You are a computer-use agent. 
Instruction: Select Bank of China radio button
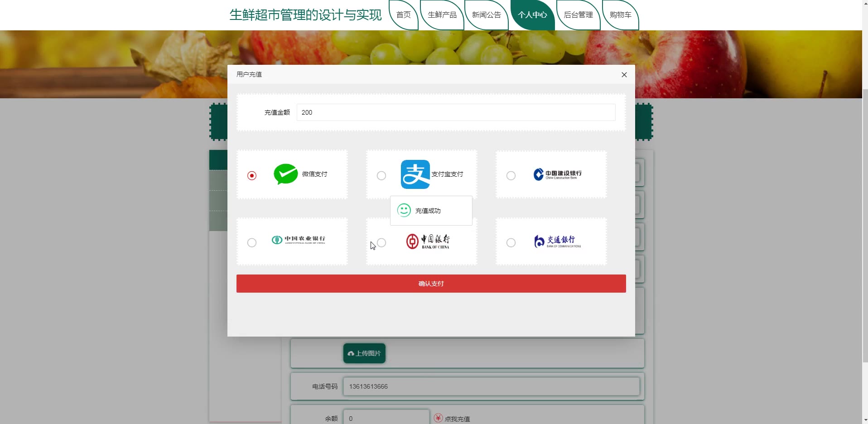[x=381, y=243]
